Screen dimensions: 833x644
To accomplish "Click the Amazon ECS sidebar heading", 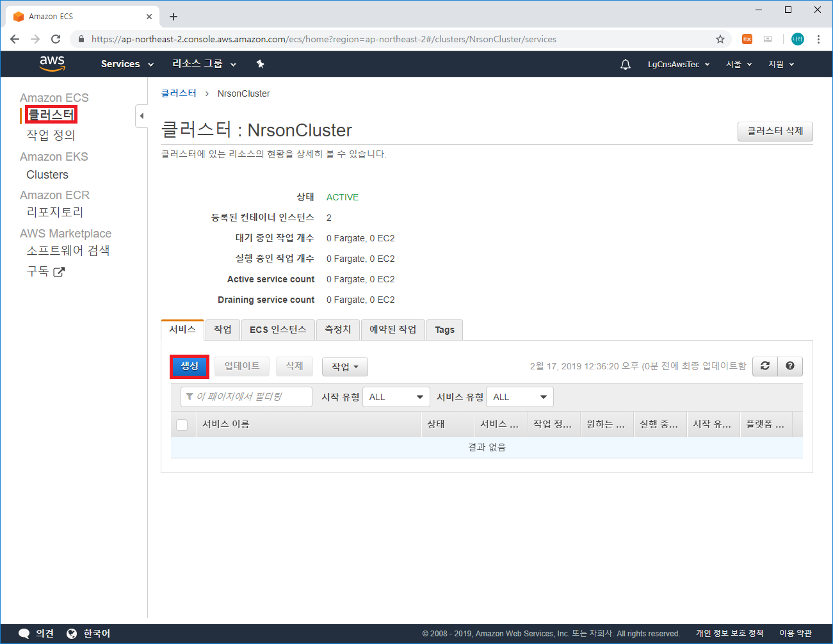I will [54, 98].
